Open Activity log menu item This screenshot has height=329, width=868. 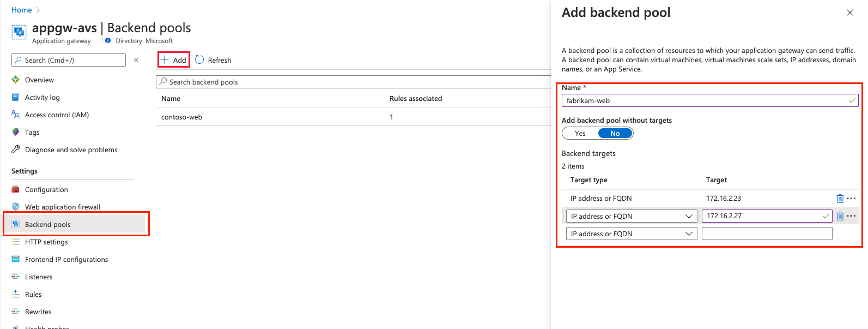[43, 97]
